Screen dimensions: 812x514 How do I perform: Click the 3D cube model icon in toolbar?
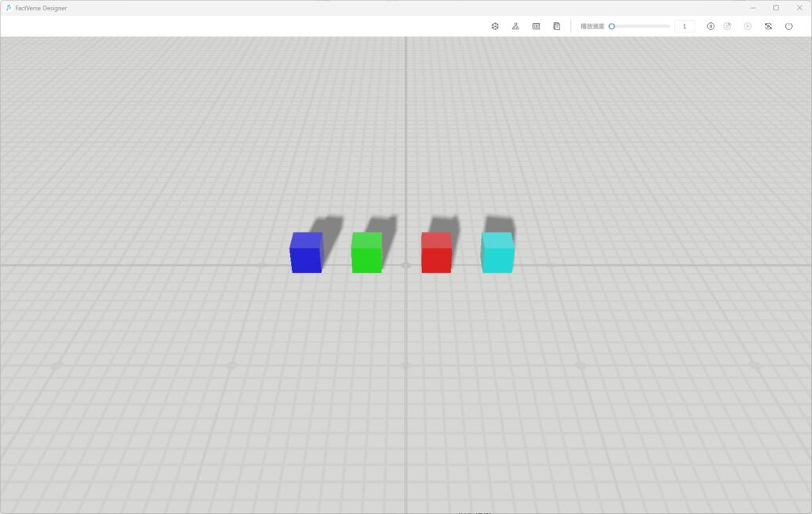[x=495, y=26]
